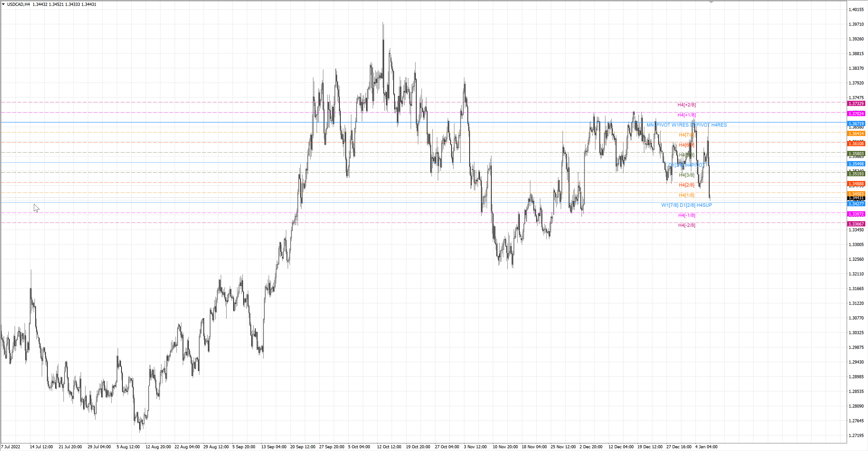Image resolution: width=868 pixels, height=451 pixels.
Task: Click the H4[7/8] level label
Action: pyautogui.click(x=686, y=135)
